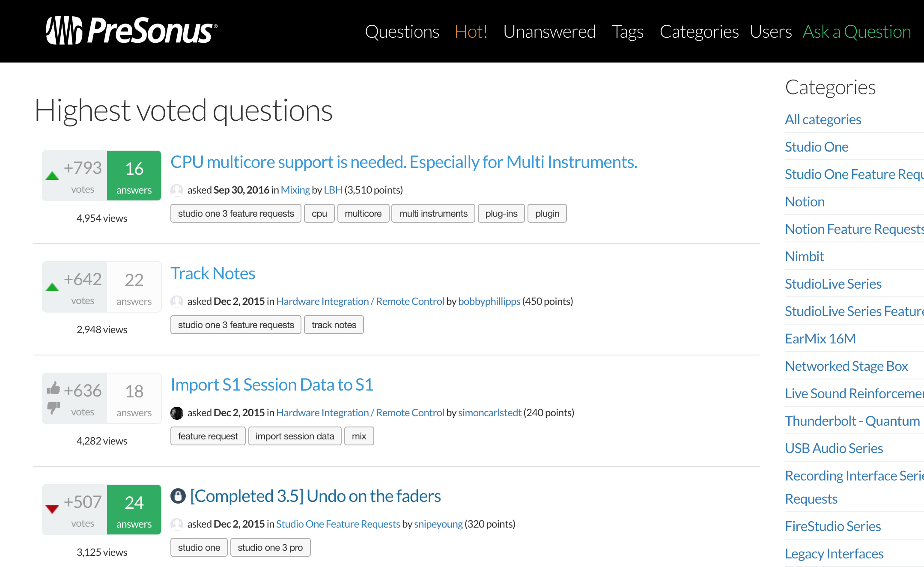This screenshot has height=567, width=924.
Task: Click lock icon beside Completed 3.5 title
Action: click(178, 496)
